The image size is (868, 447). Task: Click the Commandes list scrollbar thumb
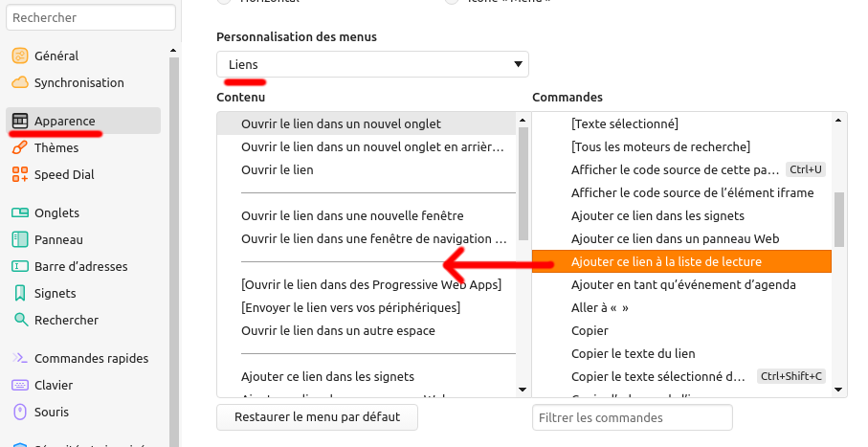coord(839,219)
